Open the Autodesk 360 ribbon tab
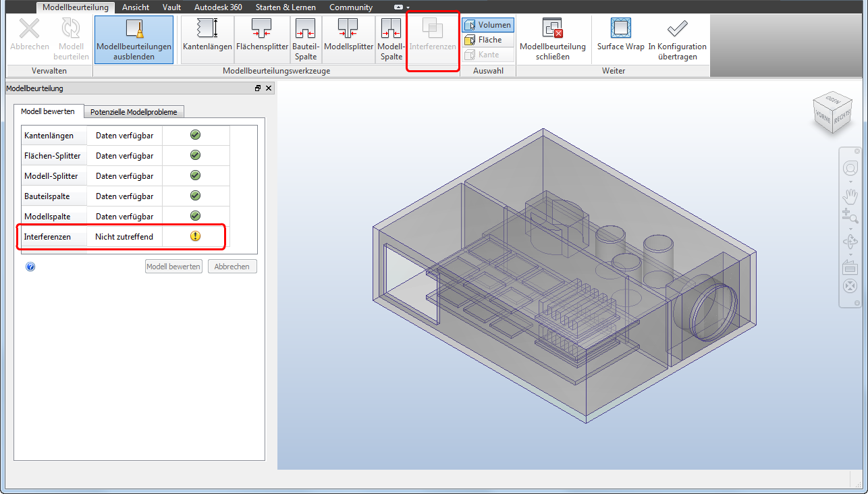The width and height of the screenshot is (868, 494). click(218, 7)
